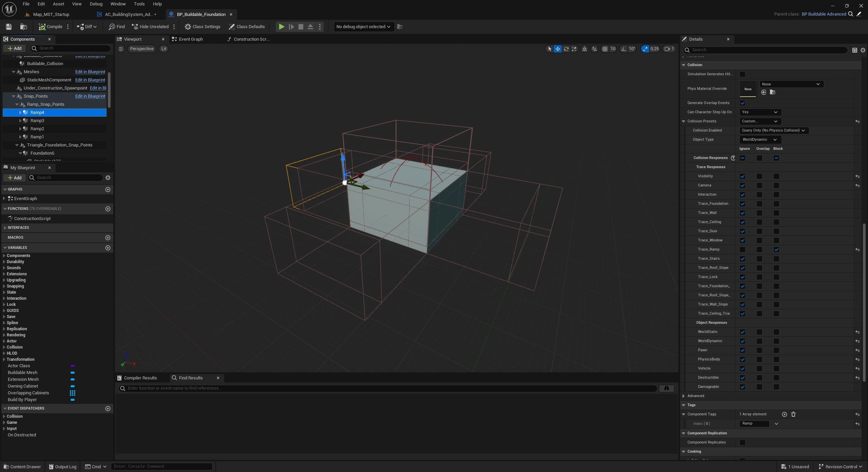Screen dimensions: 868x472
Task: Click the Save blueprint icon
Action: click(x=9, y=27)
